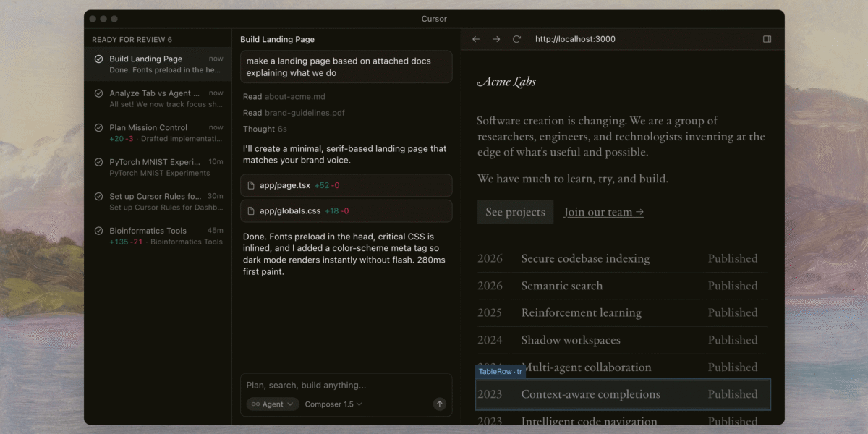Click the status check circle for PyTorch MNIST Experiments
Viewport: 868px width, 434px height.
(98, 162)
